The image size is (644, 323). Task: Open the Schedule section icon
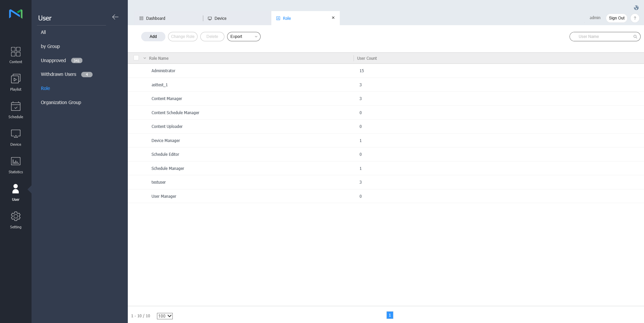(x=16, y=106)
